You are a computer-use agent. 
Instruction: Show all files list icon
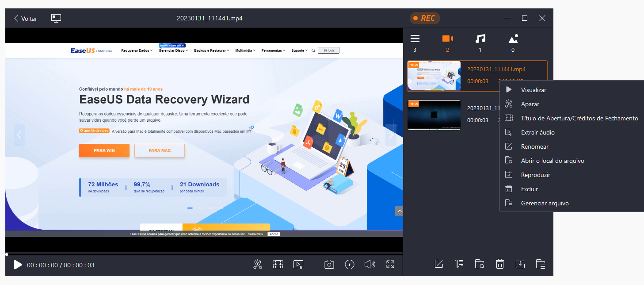point(415,39)
